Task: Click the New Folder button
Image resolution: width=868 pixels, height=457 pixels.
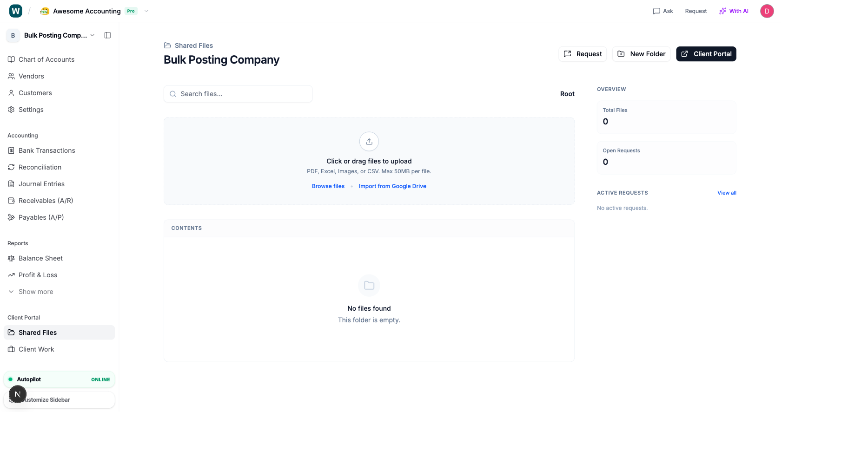Action: pos(641,54)
